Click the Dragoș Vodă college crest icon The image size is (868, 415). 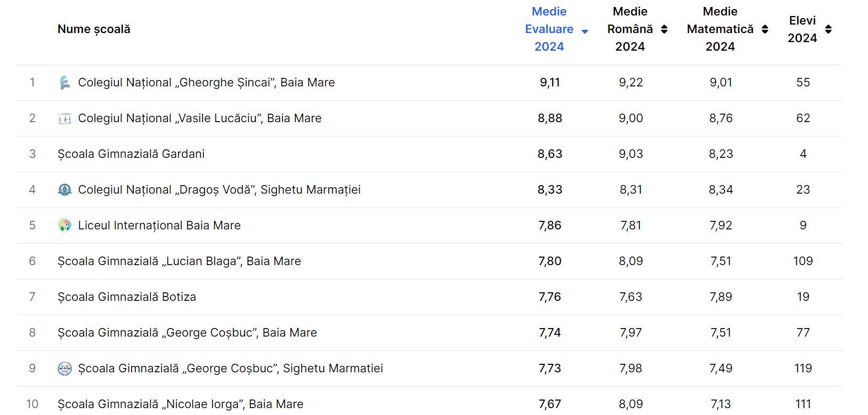tap(64, 190)
